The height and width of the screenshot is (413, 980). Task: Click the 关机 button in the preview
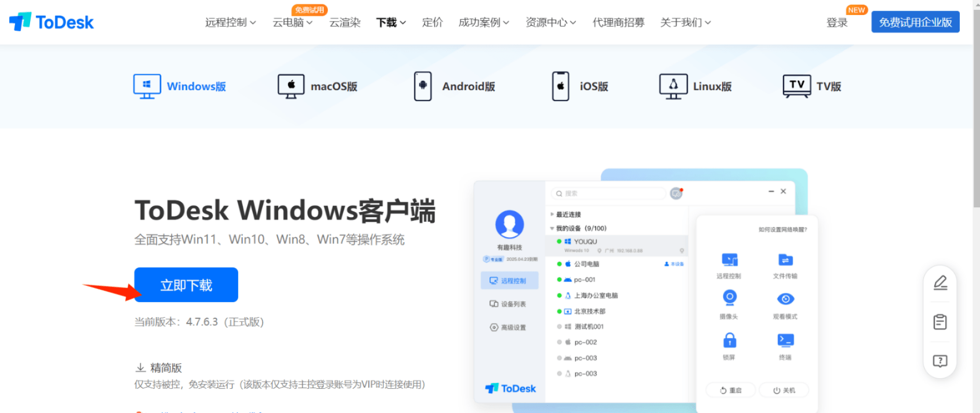[x=784, y=390]
